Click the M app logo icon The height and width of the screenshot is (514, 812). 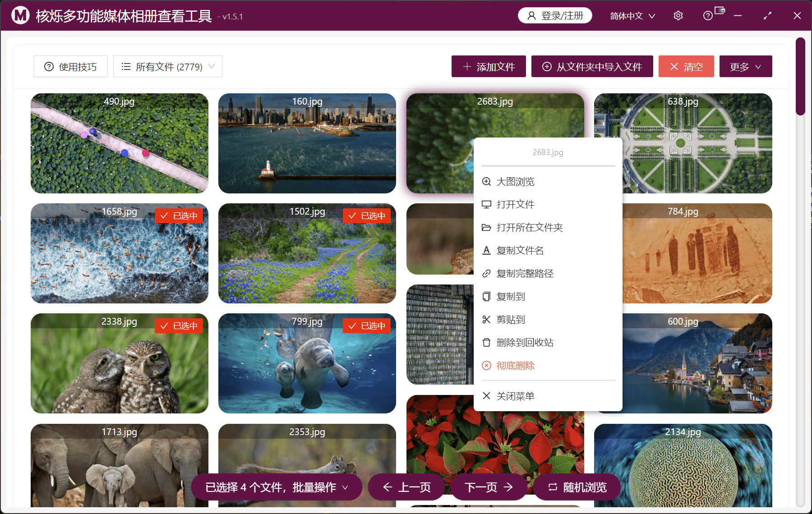pyautogui.click(x=20, y=15)
